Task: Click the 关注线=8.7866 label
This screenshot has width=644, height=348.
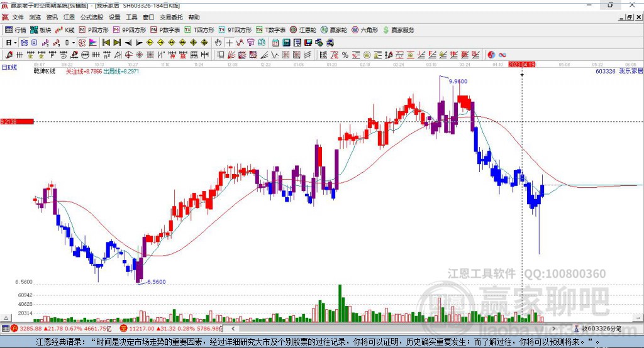Action: click(x=84, y=72)
